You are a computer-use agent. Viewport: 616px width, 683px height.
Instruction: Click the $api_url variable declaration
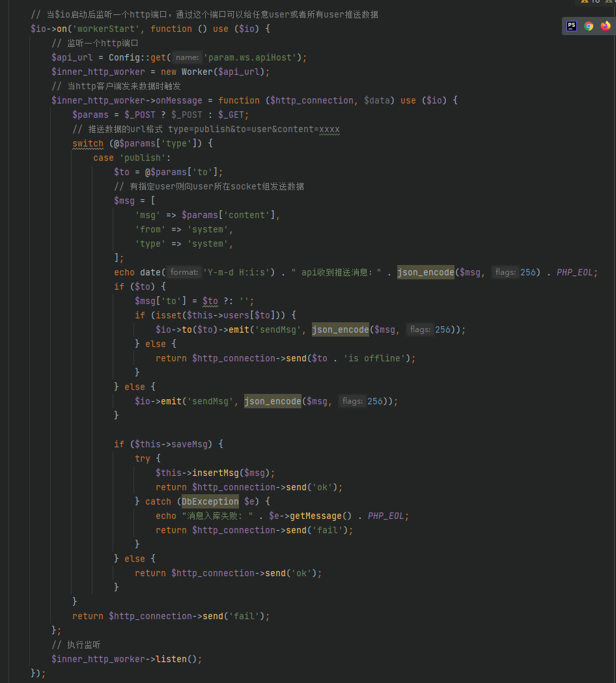click(72, 57)
